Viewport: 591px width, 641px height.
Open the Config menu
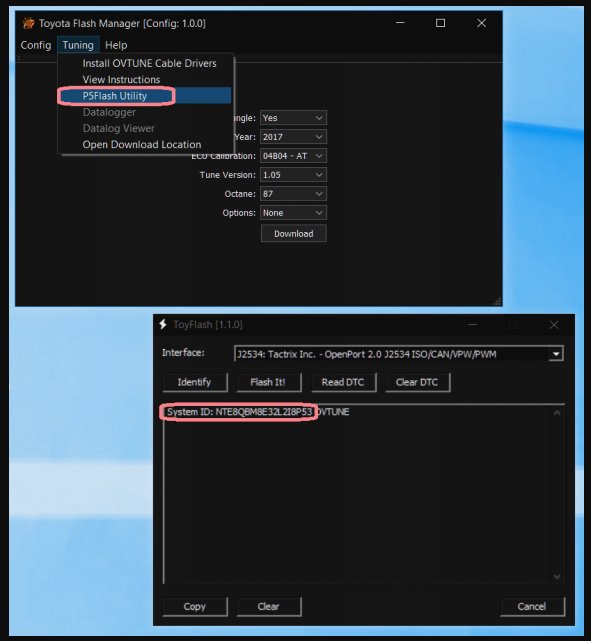36,45
